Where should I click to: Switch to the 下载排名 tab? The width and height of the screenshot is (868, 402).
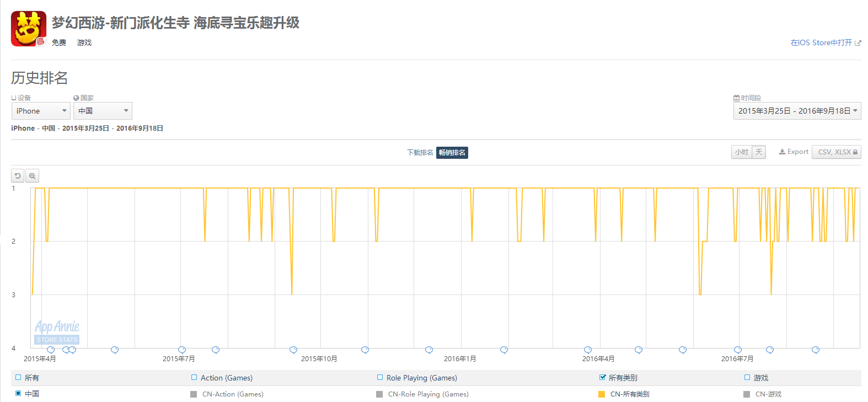420,153
